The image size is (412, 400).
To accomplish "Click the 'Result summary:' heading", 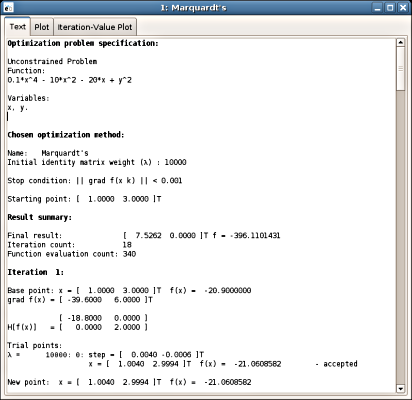I will point(39,217).
